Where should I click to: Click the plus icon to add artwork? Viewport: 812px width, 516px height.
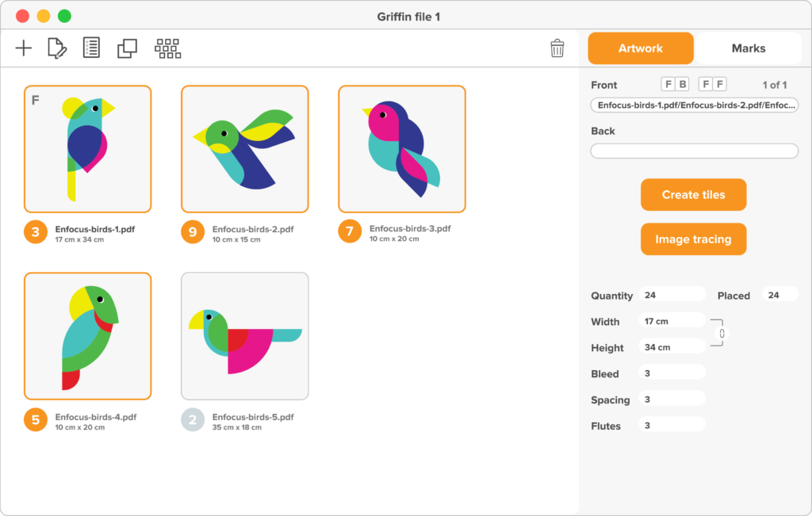pyautogui.click(x=23, y=48)
